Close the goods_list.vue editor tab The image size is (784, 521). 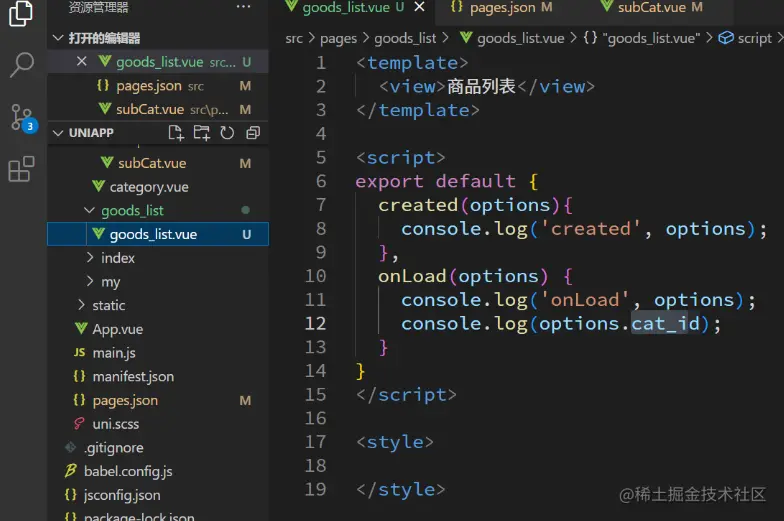(x=420, y=7)
